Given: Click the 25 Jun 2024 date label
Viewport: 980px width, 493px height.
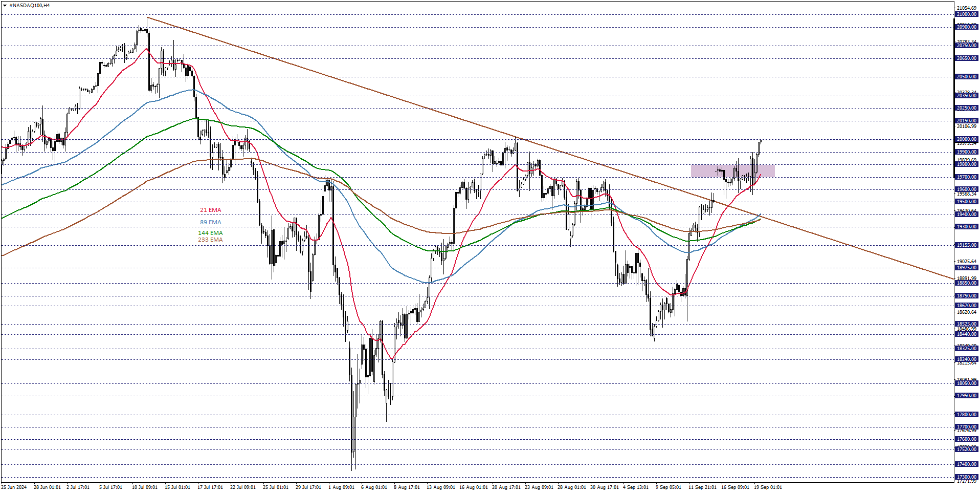Looking at the screenshot, I should [14, 487].
